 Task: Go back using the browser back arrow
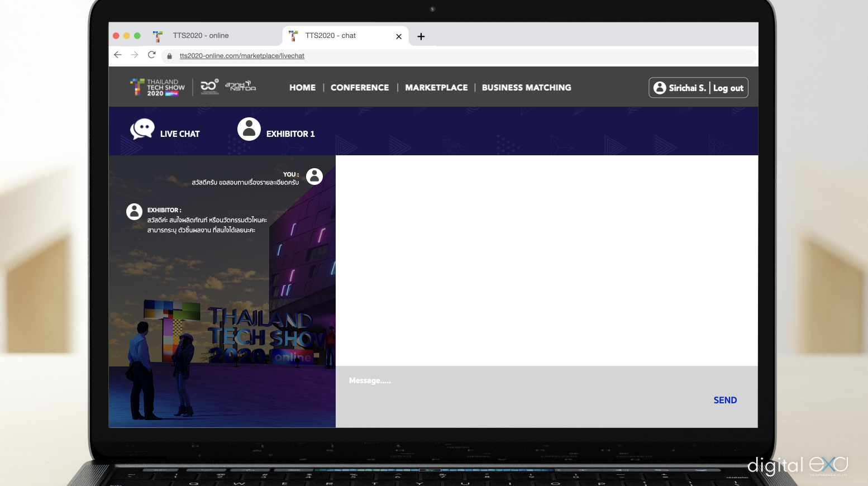(118, 55)
